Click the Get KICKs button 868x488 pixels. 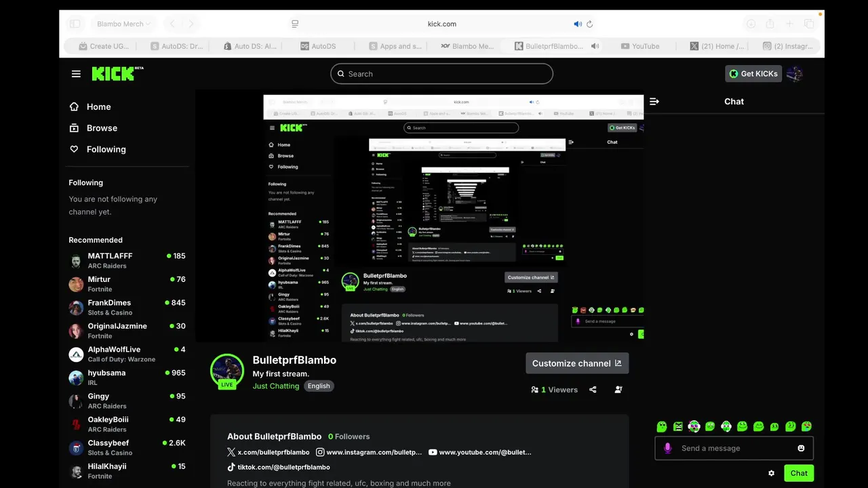[753, 74]
